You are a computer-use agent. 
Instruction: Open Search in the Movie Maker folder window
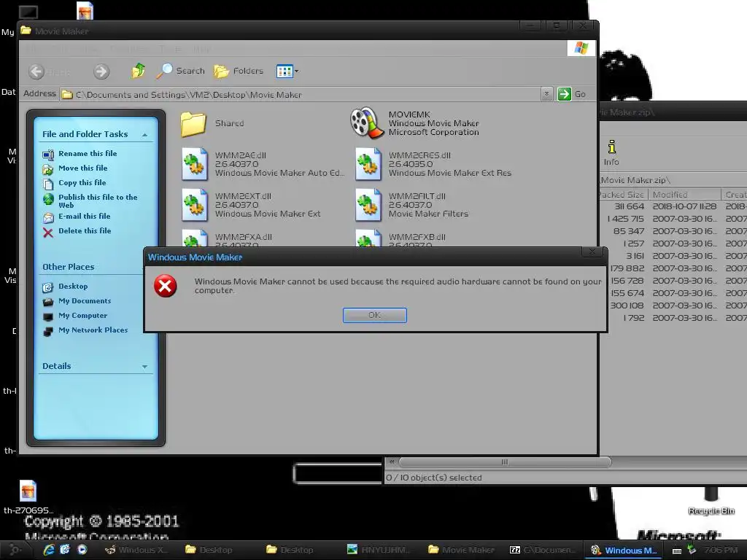181,71
